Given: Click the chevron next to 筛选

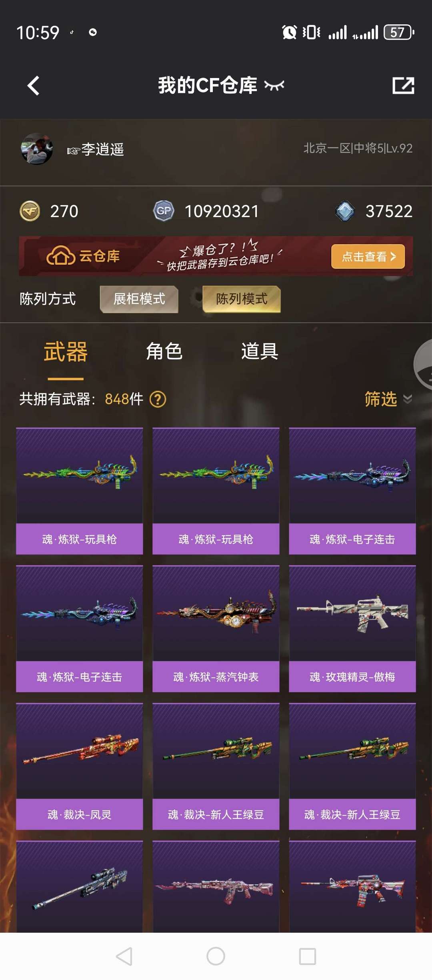Looking at the screenshot, I should (x=408, y=399).
